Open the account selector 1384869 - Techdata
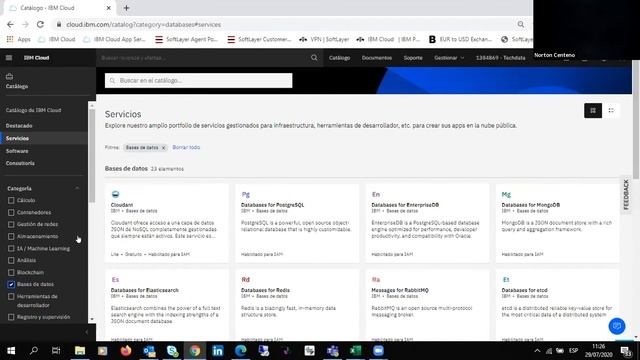Screen dimensions: 640x360 point(500,58)
